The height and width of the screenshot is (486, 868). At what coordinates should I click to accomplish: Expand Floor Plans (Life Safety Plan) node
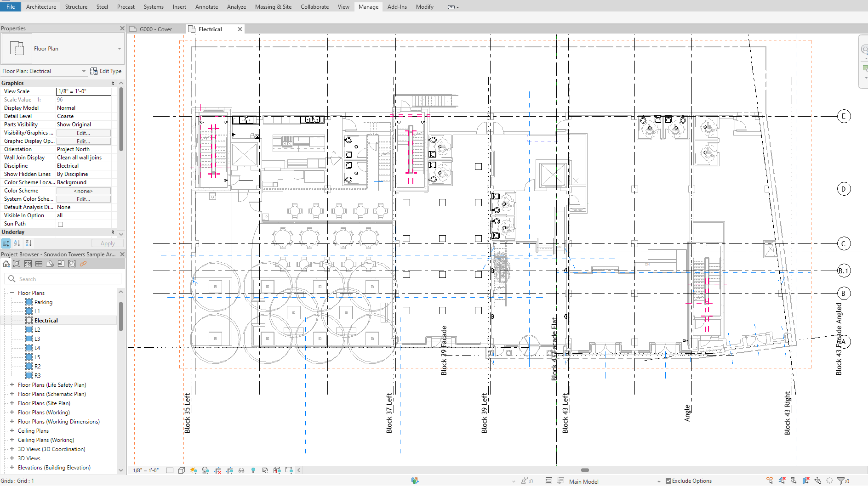pos(12,385)
